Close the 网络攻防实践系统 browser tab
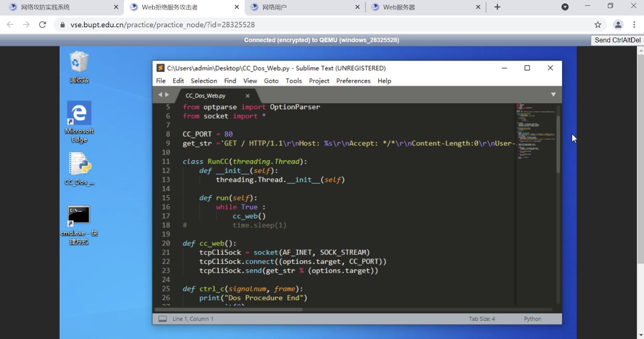This screenshot has height=339, width=644. [116, 7]
